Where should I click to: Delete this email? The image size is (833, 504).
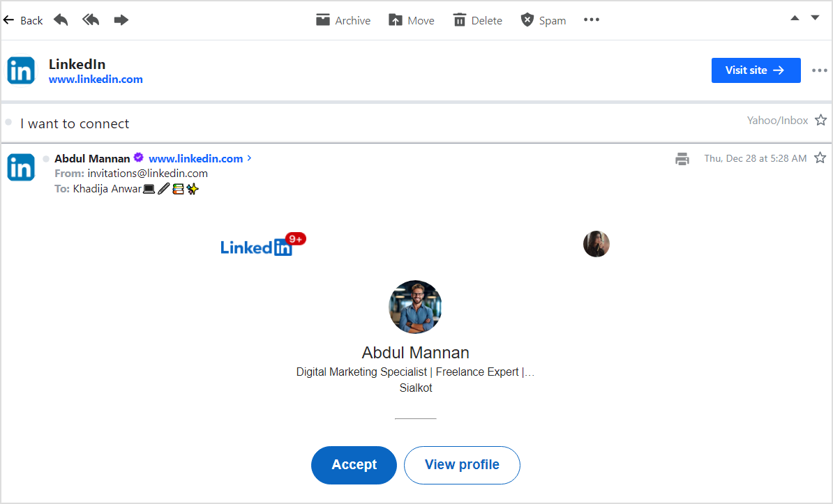[478, 20]
